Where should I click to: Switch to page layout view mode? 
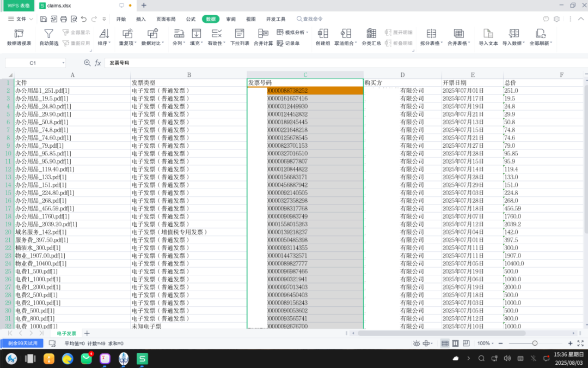tap(456, 343)
